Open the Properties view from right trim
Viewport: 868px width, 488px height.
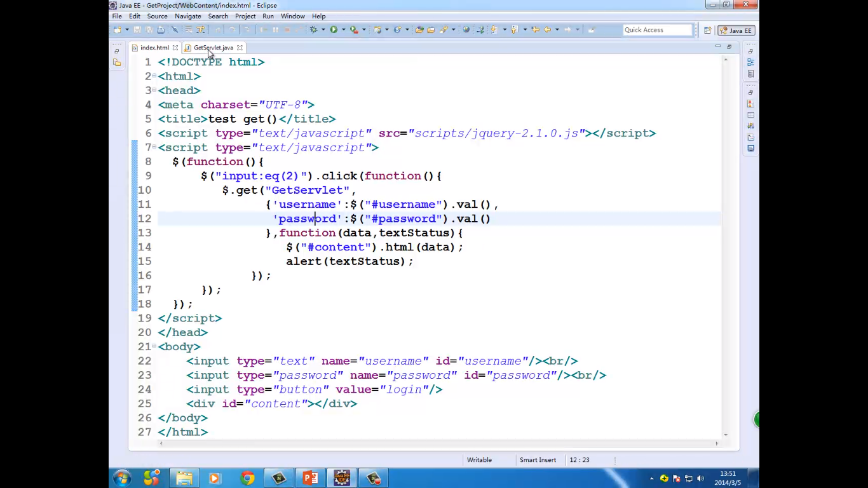[x=750, y=115]
